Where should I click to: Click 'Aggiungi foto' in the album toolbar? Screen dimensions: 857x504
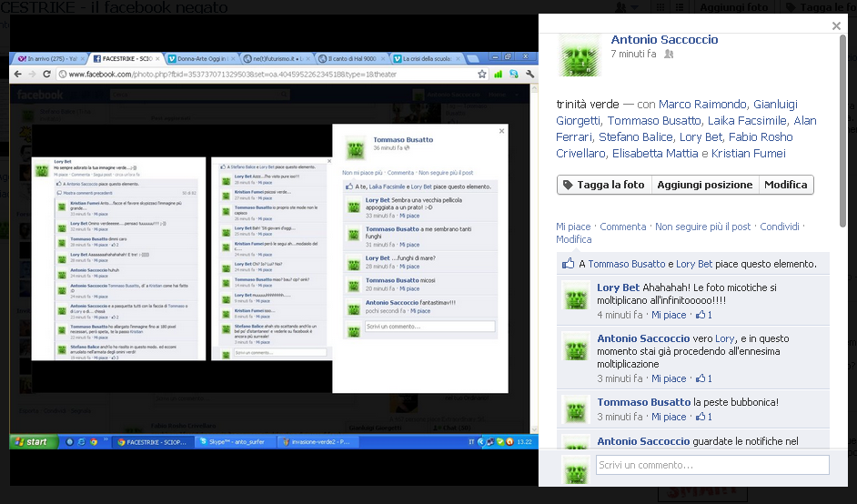pos(733,7)
